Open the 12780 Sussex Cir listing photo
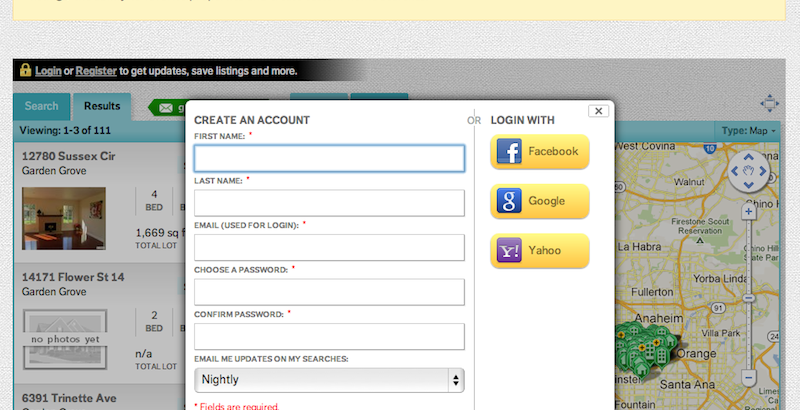This screenshot has height=410, width=800. 64,218
